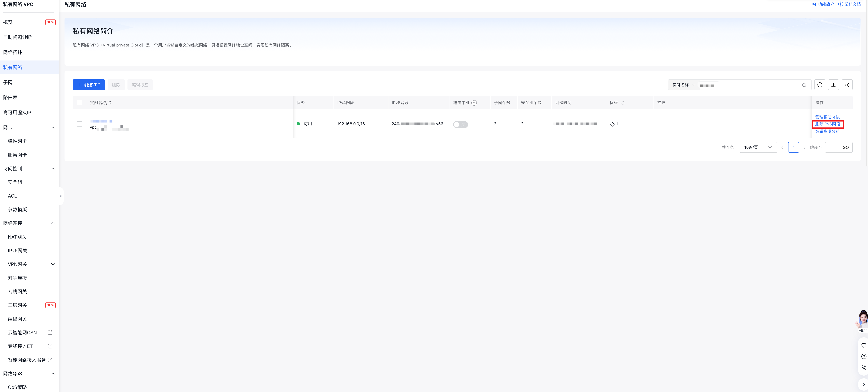Check the select-all header checkbox
This screenshot has height=392, width=868.
pyautogui.click(x=80, y=103)
